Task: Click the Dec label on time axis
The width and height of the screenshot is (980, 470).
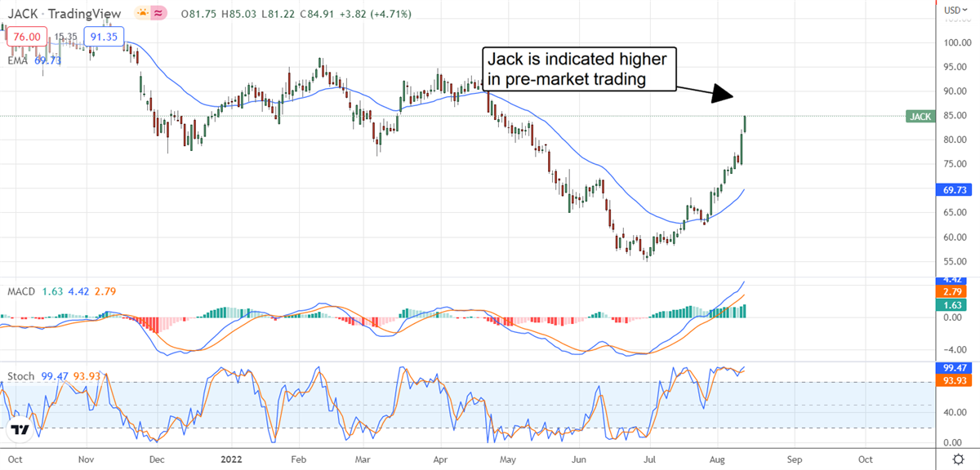Action: 158,459
